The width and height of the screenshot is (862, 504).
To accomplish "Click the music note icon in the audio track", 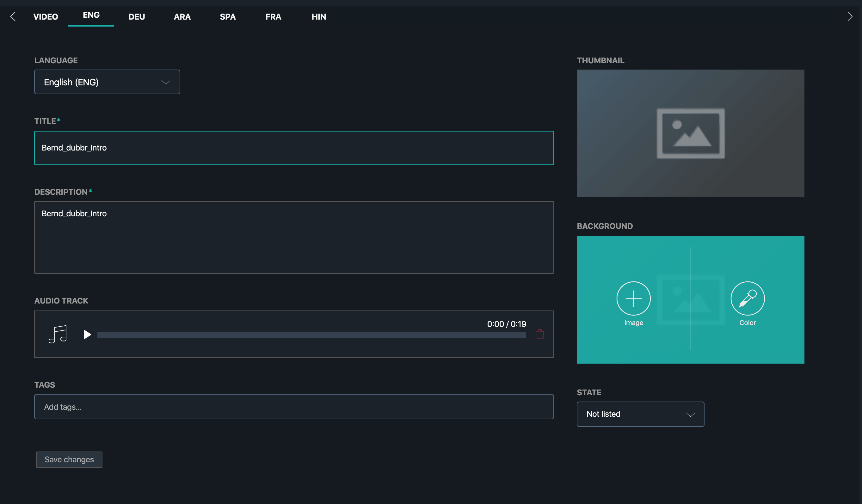I will (58, 334).
